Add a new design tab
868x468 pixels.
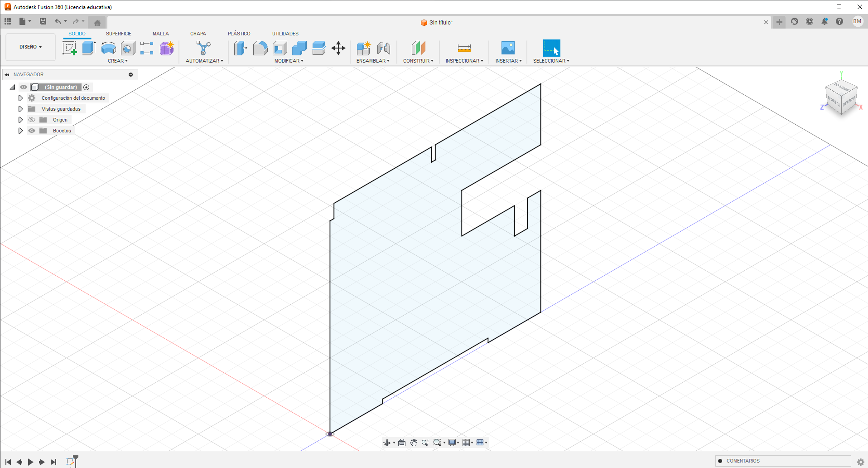[779, 22]
